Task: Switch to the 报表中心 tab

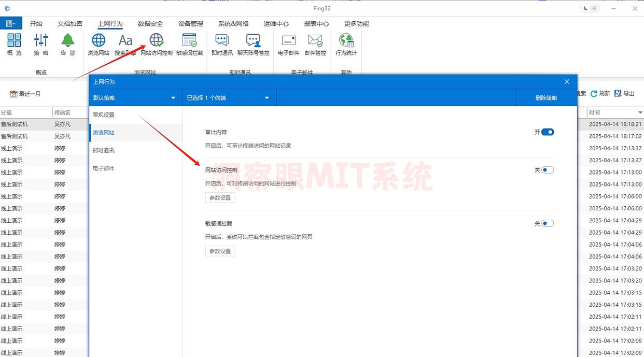Action: (x=316, y=23)
